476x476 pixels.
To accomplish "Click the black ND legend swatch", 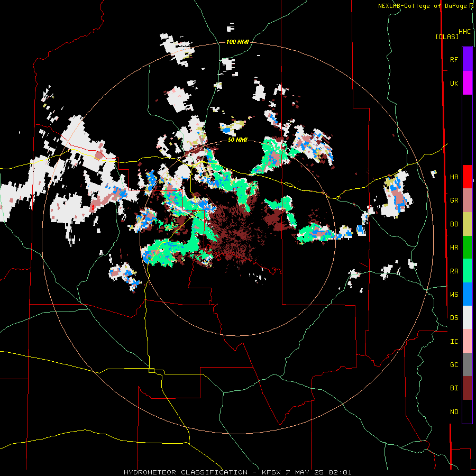I will (x=467, y=411).
